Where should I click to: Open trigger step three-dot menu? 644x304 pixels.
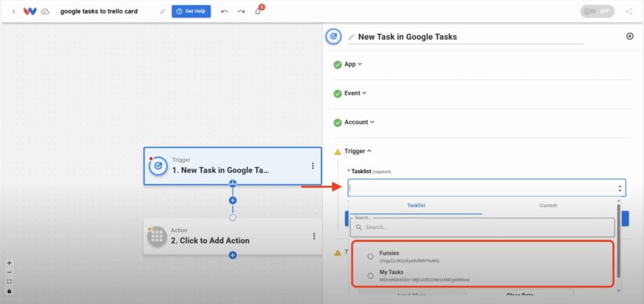pyautogui.click(x=313, y=166)
